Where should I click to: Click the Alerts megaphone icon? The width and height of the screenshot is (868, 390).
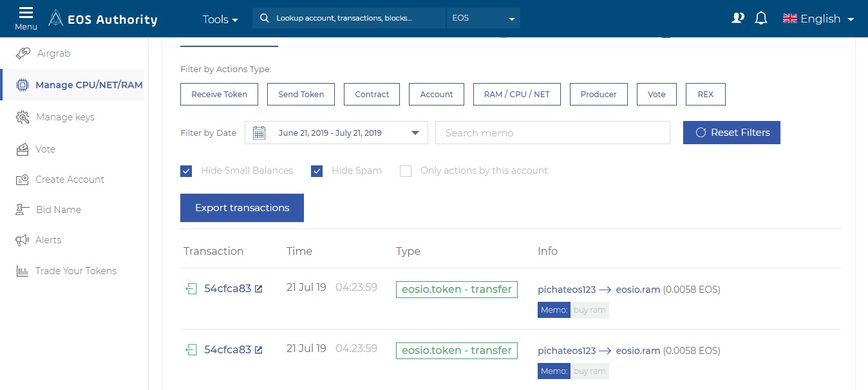(23, 240)
